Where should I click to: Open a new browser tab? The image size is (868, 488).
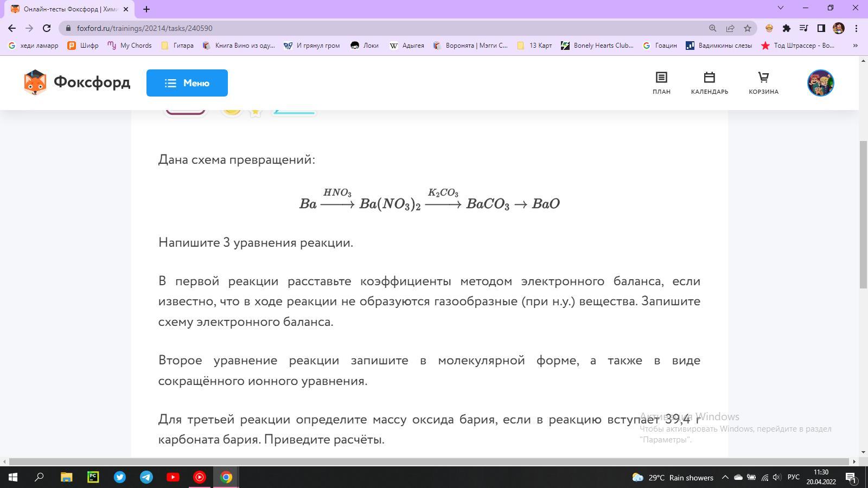(146, 9)
